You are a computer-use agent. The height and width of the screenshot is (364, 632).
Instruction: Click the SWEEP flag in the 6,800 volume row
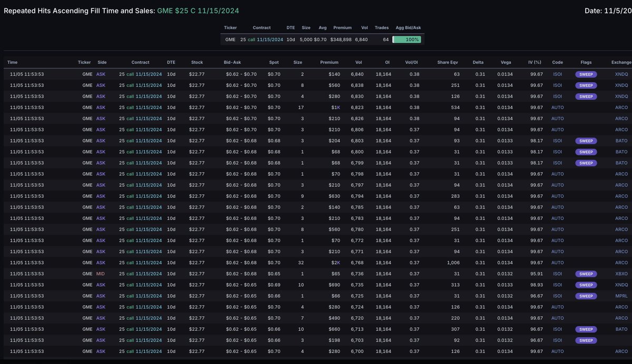[586, 152]
